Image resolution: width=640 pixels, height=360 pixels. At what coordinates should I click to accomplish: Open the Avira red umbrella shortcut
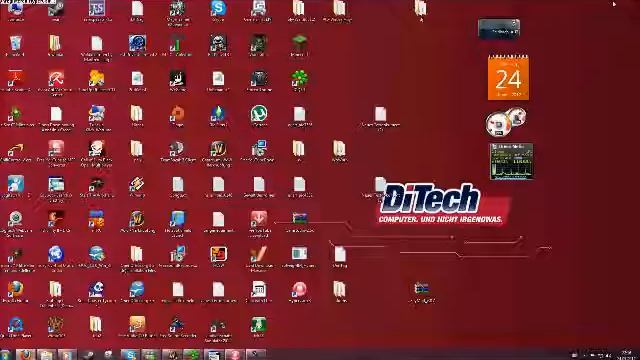tap(56, 79)
